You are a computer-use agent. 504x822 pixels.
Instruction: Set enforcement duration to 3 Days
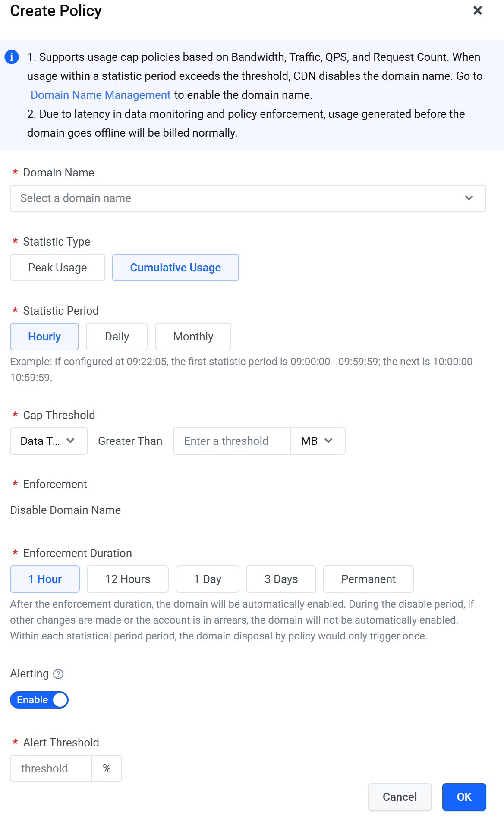281,579
